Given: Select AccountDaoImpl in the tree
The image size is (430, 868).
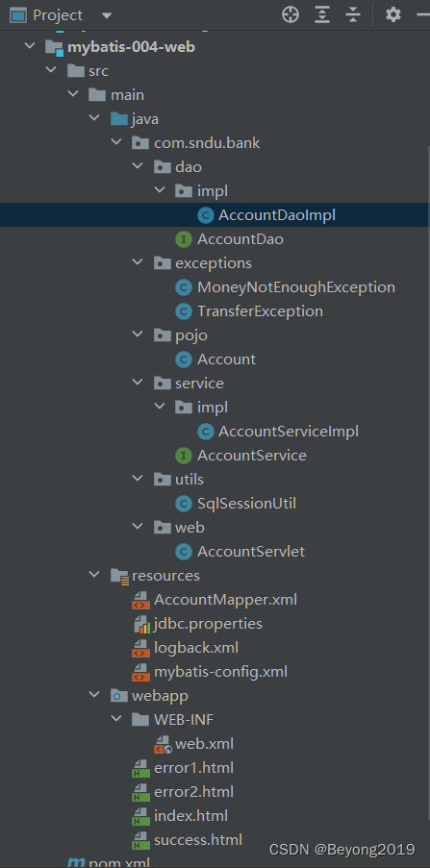Looking at the screenshot, I should (x=277, y=215).
